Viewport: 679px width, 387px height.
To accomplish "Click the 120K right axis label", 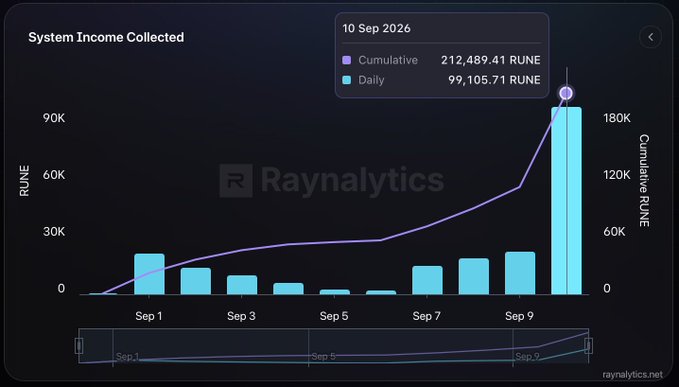I will [617, 175].
